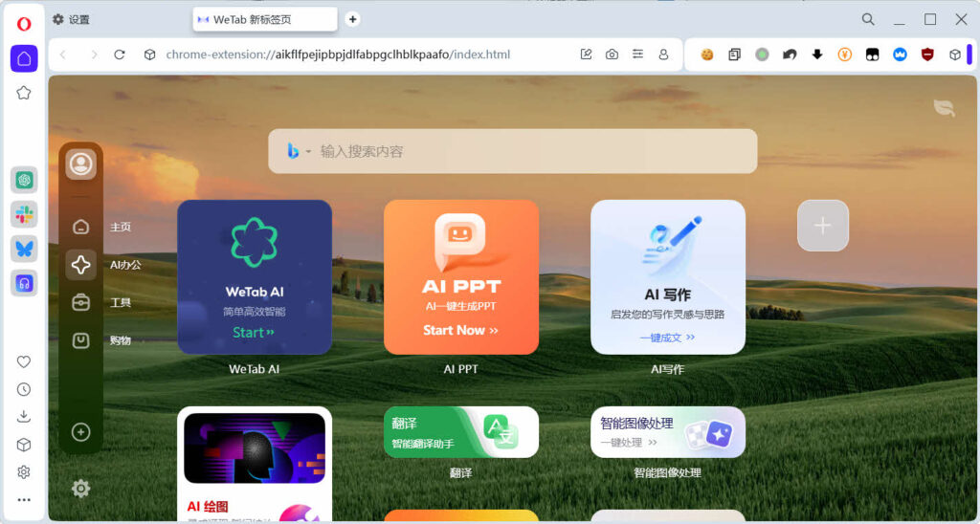The height and width of the screenshot is (524, 980).
Task: Click the red shield extension icon
Action: pos(927,55)
